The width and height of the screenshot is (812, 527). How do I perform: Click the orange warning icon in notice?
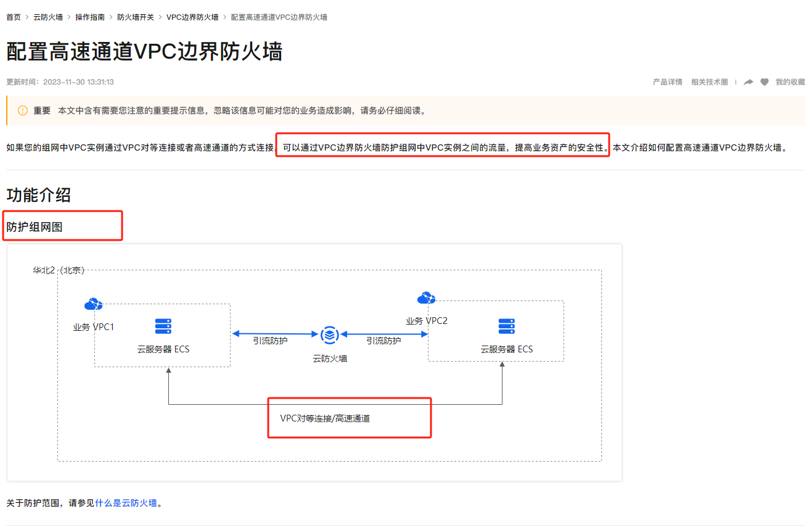click(x=23, y=110)
